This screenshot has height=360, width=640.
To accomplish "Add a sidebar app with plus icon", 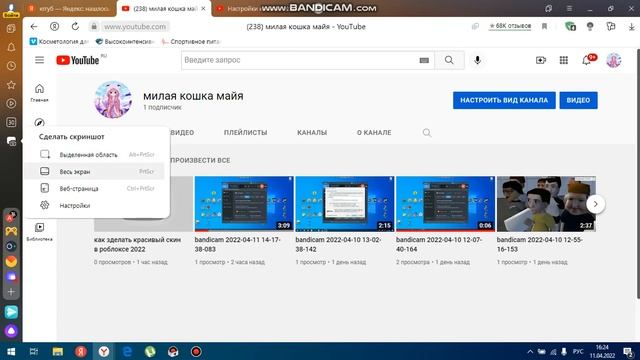I will (x=11, y=292).
